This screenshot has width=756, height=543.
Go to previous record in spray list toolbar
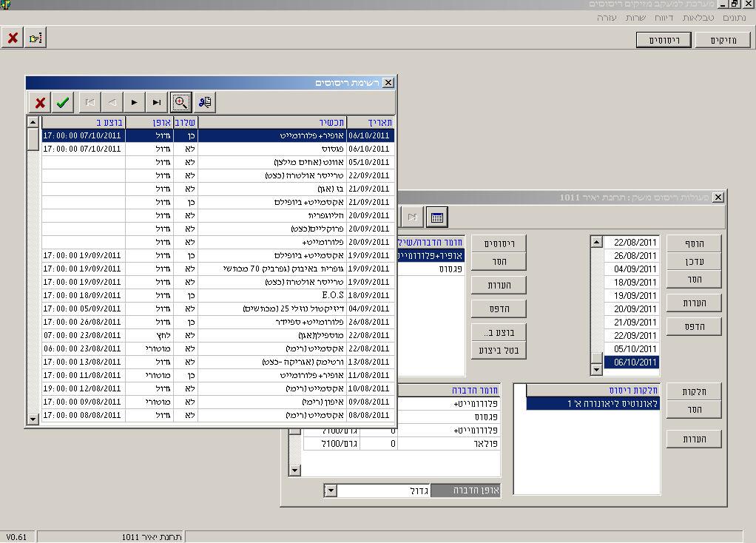[x=112, y=102]
